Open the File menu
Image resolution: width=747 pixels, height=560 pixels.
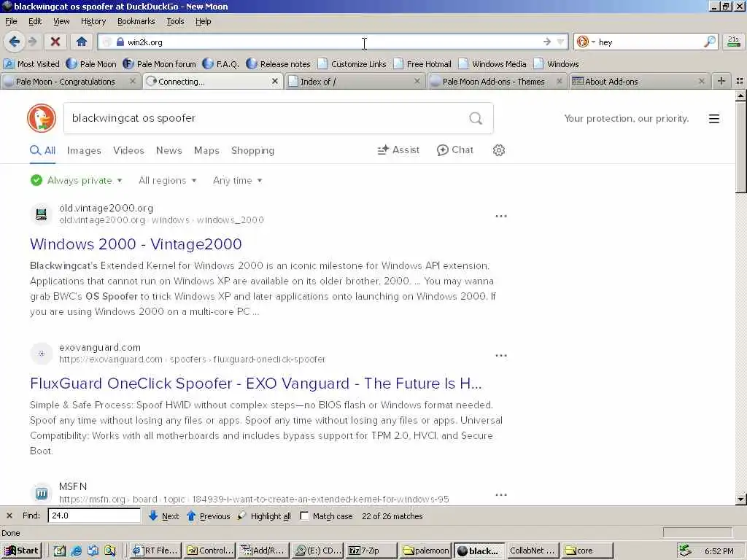pyautogui.click(x=11, y=21)
